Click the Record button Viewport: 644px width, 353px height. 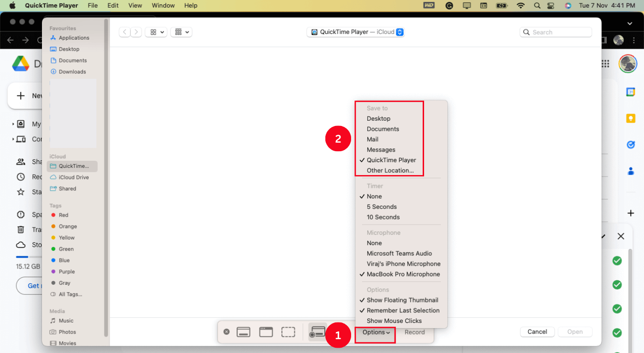415,332
